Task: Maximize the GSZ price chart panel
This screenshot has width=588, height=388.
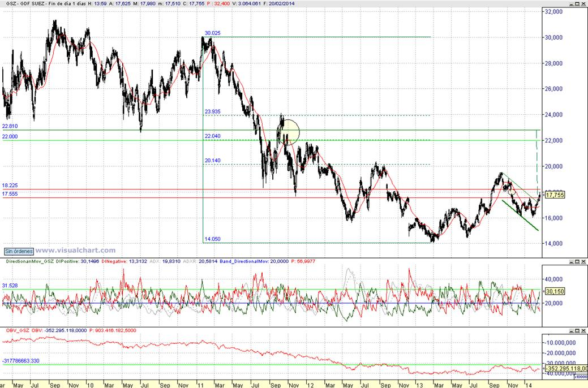Action: [x=577, y=4]
